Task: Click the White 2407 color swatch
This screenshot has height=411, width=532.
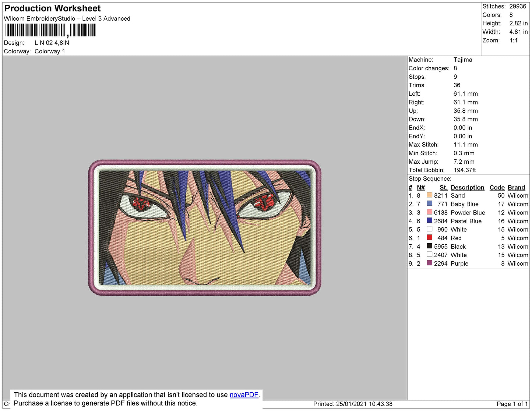Action: pos(429,254)
